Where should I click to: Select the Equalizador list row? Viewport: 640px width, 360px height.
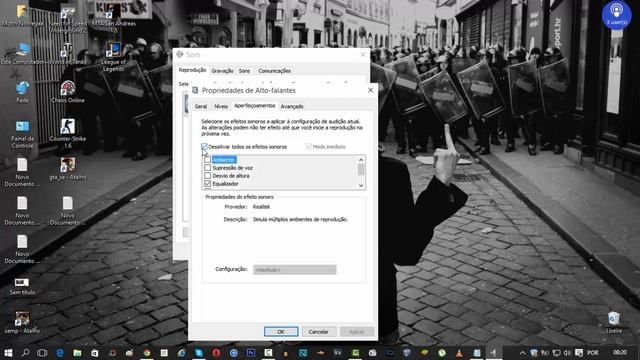225,184
